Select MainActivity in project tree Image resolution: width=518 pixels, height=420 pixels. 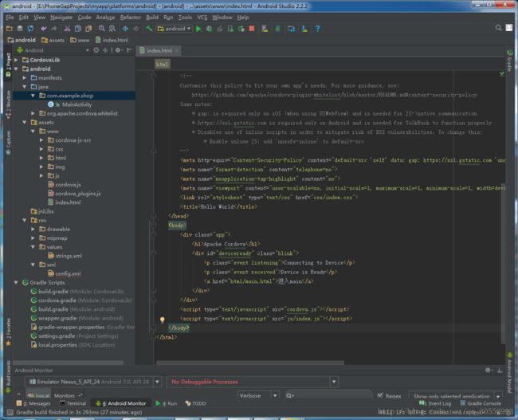[x=77, y=104]
